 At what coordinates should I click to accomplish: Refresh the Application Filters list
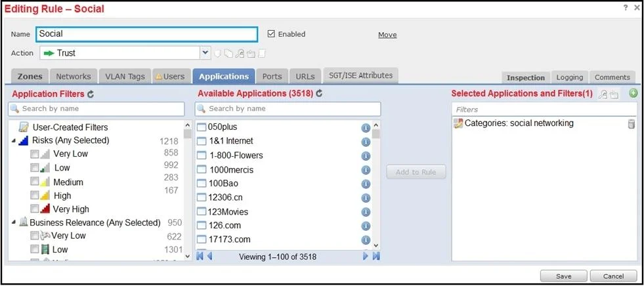click(91, 94)
